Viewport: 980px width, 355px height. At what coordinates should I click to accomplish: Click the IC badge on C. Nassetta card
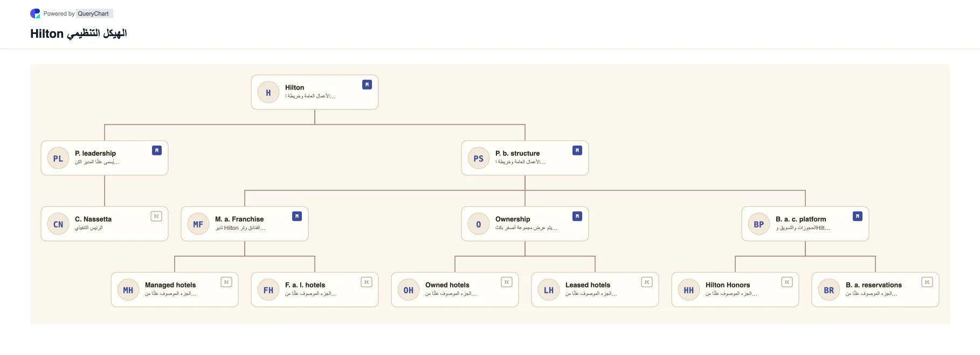click(x=156, y=216)
